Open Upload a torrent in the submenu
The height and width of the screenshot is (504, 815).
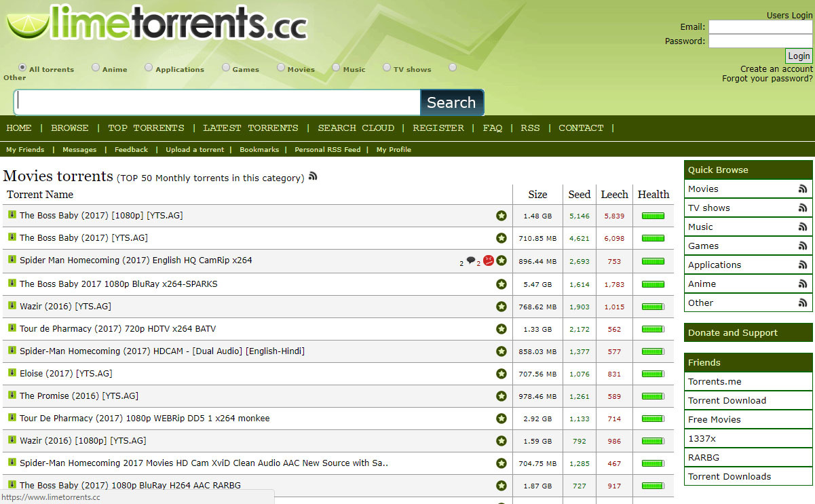tap(195, 150)
